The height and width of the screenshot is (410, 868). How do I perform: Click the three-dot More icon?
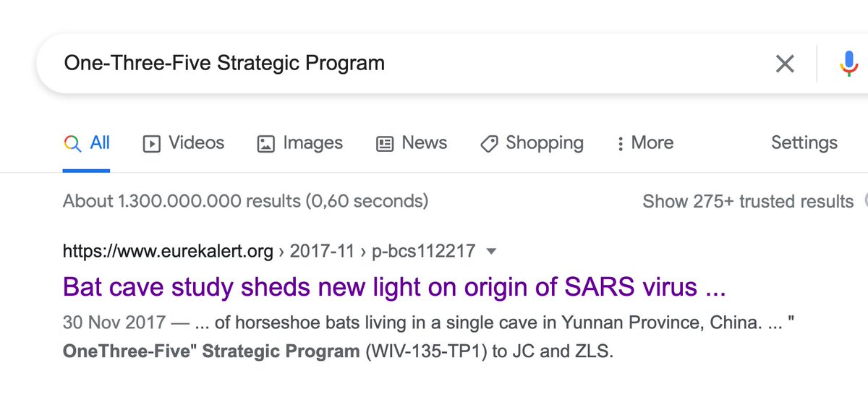pos(620,144)
